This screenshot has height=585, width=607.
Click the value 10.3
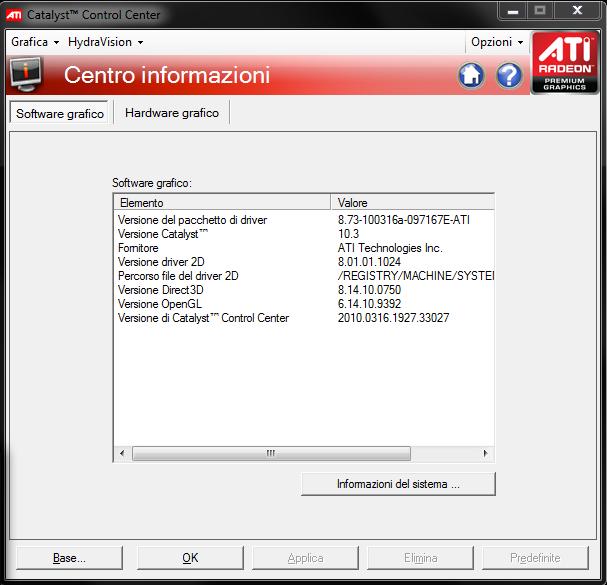(x=348, y=234)
